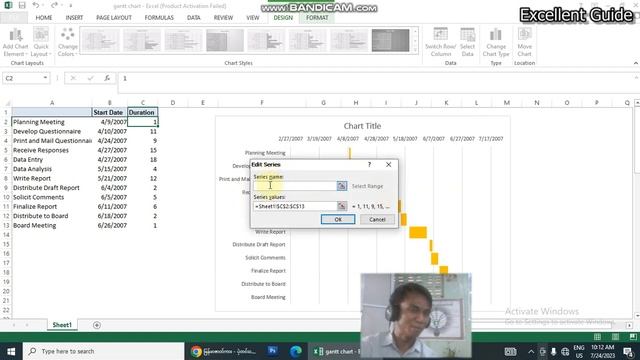Click Write Report orange bar in chart
The width and height of the screenshot is (640, 360).
[x=418, y=233]
